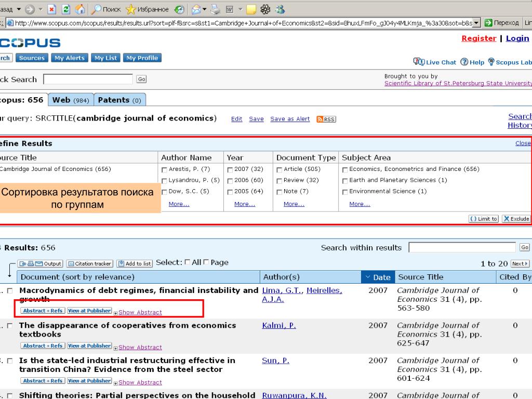
Task: Tick the year 2005 (64) checkbox
Action: pos(230,192)
